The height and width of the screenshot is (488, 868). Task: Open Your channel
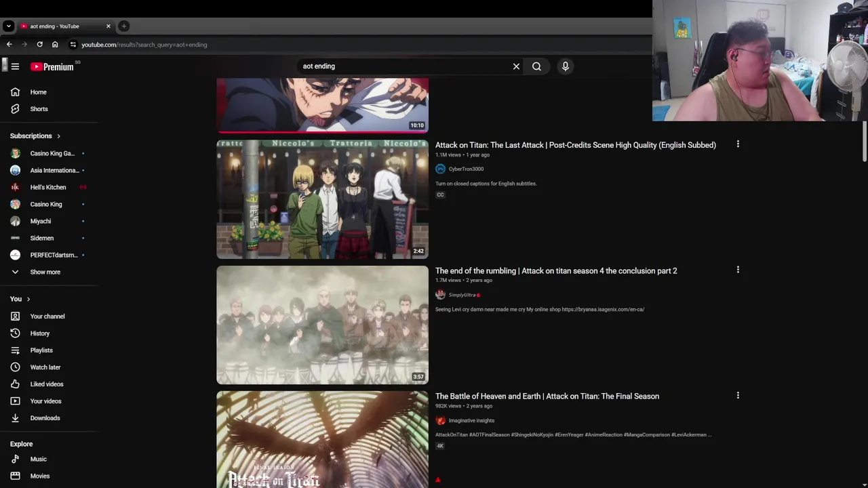click(49, 317)
